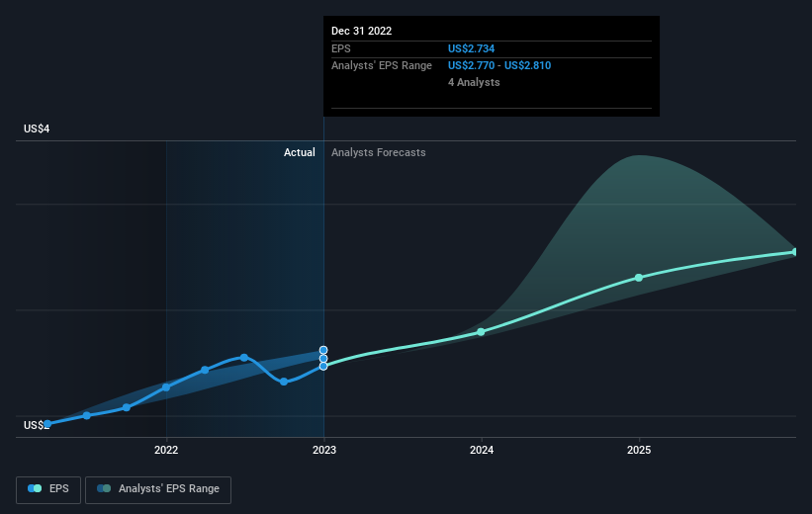Screen dimensions: 812x514
Task: Click the Analysts' EPS Range legend color swatch
Action: [104, 488]
